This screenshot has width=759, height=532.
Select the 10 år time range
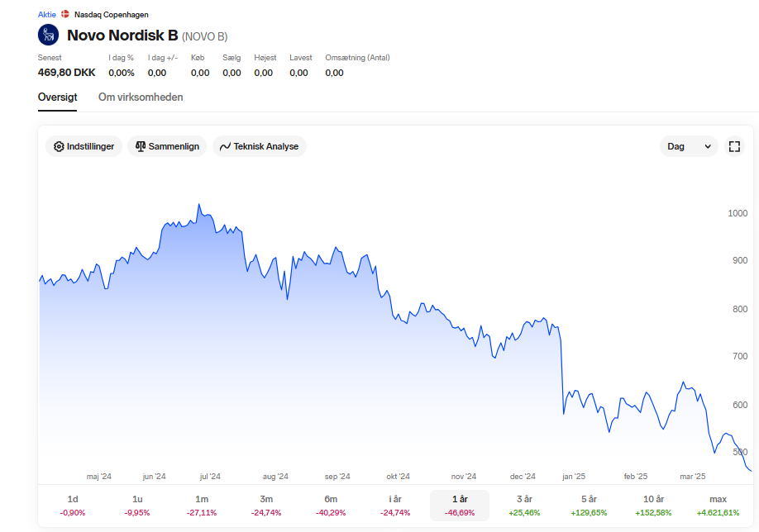(653, 506)
